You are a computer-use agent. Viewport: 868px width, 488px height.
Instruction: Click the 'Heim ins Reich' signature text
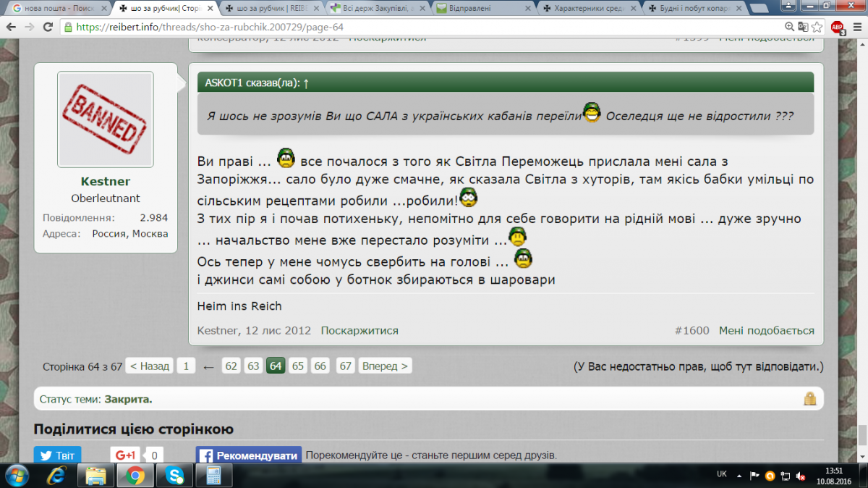click(x=239, y=306)
